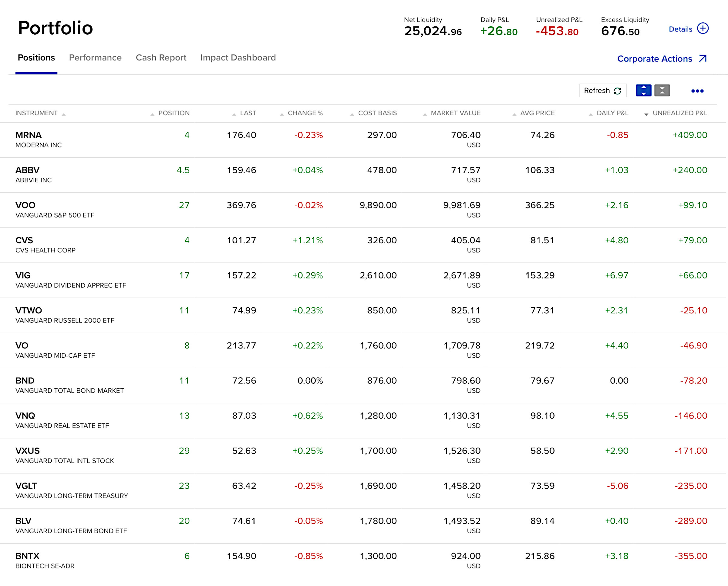This screenshot has height=586, width=728.
Task: Switch to the Positions tab
Action: click(36, 58)
